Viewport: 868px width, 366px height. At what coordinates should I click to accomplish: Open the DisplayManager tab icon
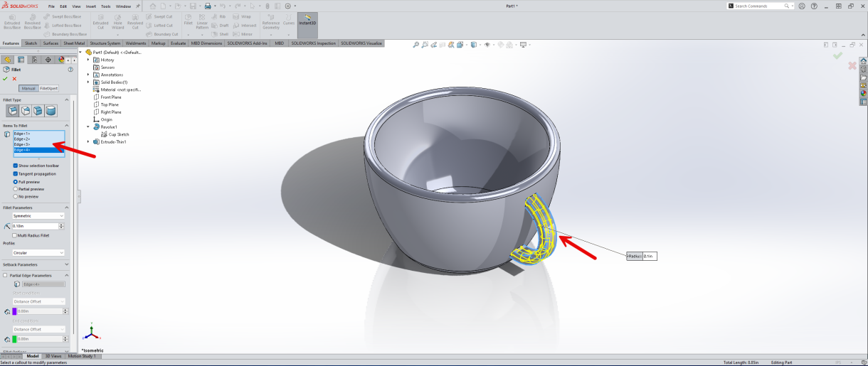pyautogui.click(x=61, y=60)
